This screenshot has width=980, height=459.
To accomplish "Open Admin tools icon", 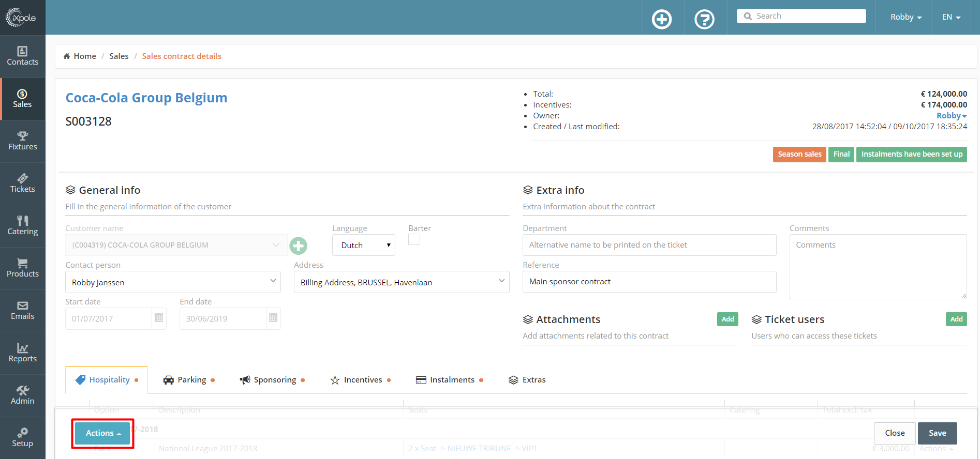I will click(23, 390).
